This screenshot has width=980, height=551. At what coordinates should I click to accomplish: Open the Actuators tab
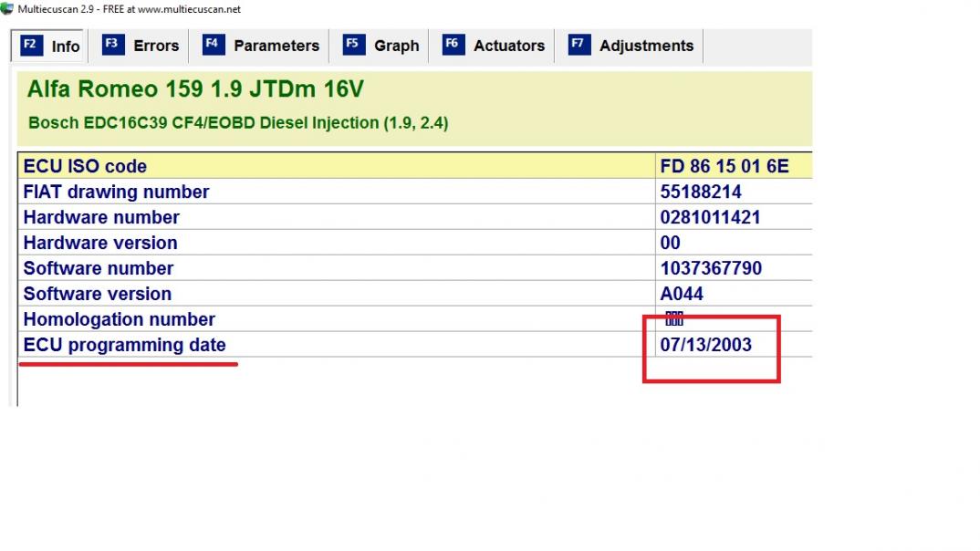[493, 46]
